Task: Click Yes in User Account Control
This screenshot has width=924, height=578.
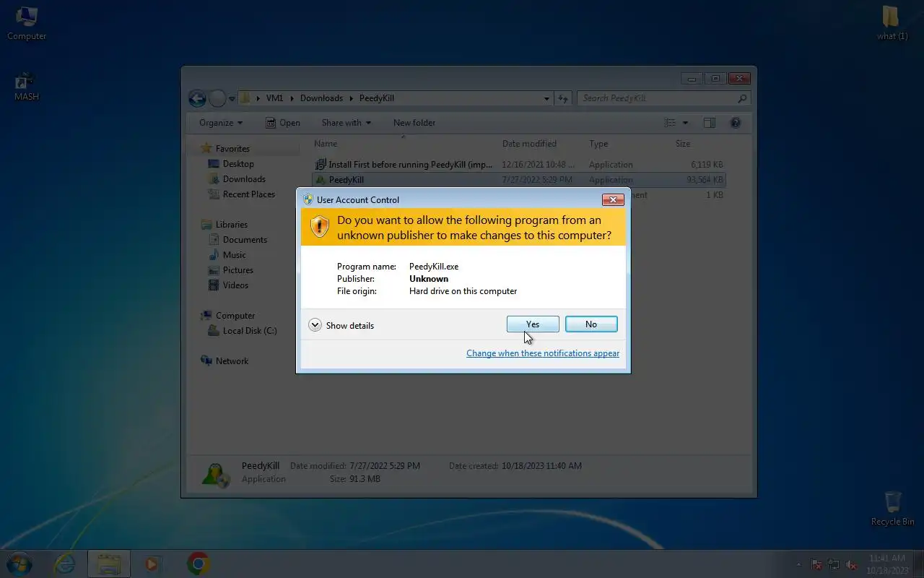Action: [533, 324]
